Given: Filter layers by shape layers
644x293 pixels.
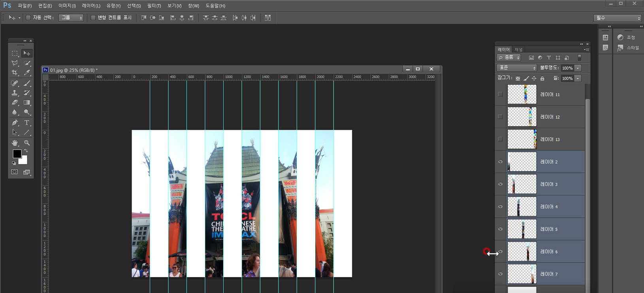Looking at the screenshot, I should click(558, 58).
